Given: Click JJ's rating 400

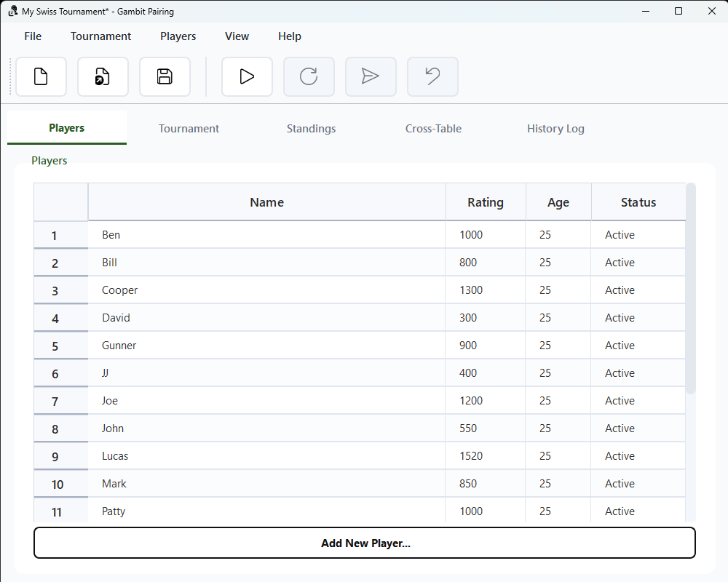Looking at the screenshot, I should pos(468,372).
